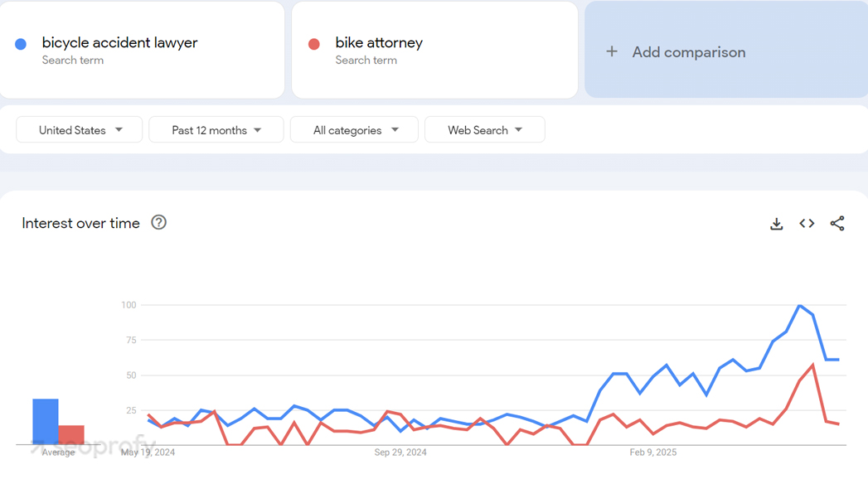Screen dimensions: 868x489
Task: Open the All categories dropdown
Action: (354, 130)
